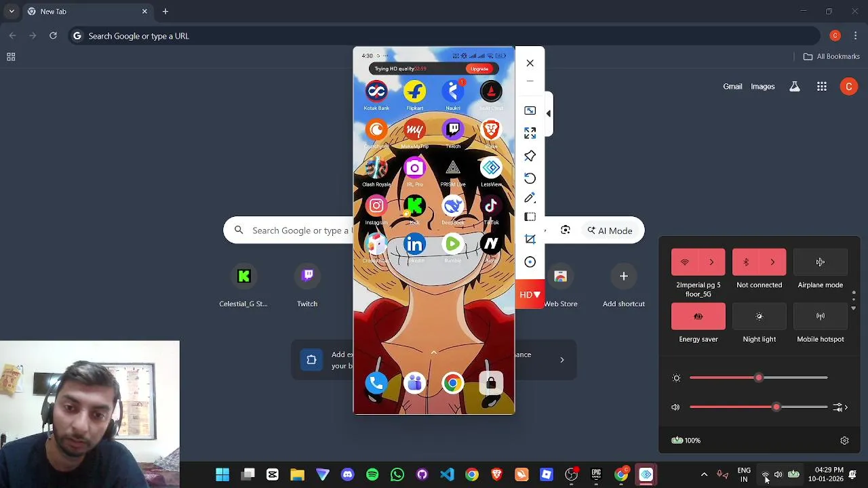Image resolution: width=868 pixels, height=488 pixels.
Task: Launch PRISM Live on the phone
Action: pos(453,167)
